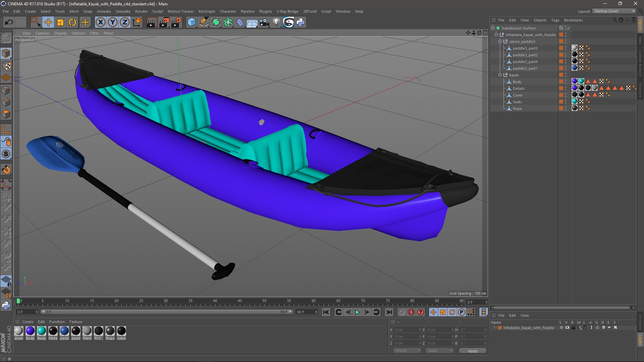Switch to the Content Browser side tab
Screen dimensions: 644x362
(640, 63)
